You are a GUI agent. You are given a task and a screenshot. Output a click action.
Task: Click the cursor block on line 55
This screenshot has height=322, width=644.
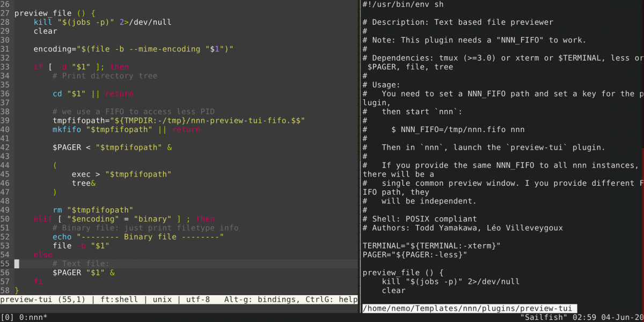(17, 264)
